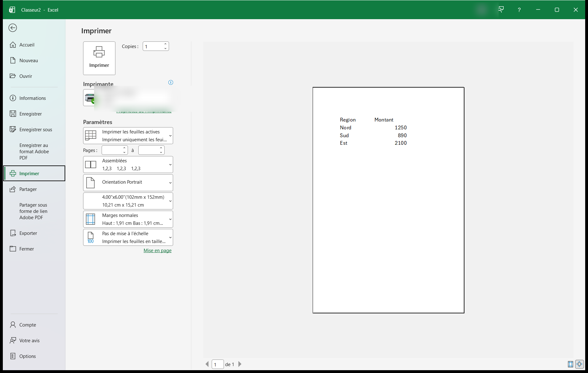Toggle Zoom to Page button

[x=580, y=364]
